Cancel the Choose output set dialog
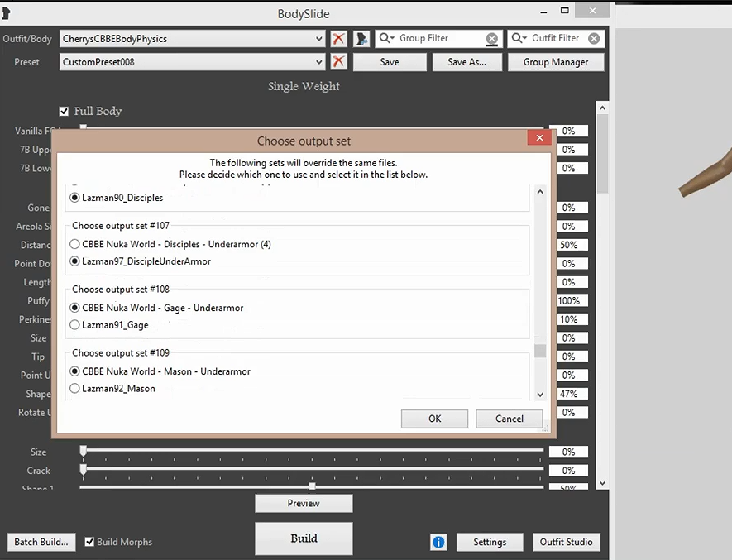Image resolution: width=732 pixels, height=560 pixels. click(x=510, y=419)
